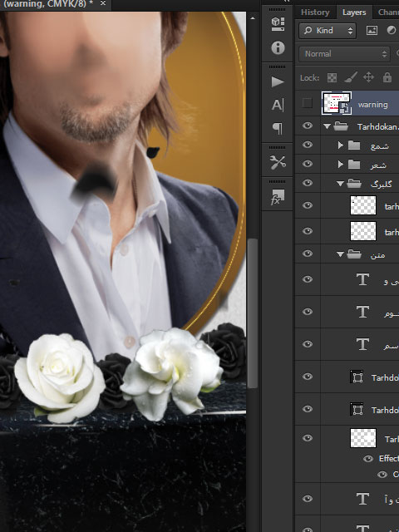Image resolution: width=399 pixels, height=532 pixels.
Task: Select the T icon of the 'وم' text layer
Action: pos(362,312)
